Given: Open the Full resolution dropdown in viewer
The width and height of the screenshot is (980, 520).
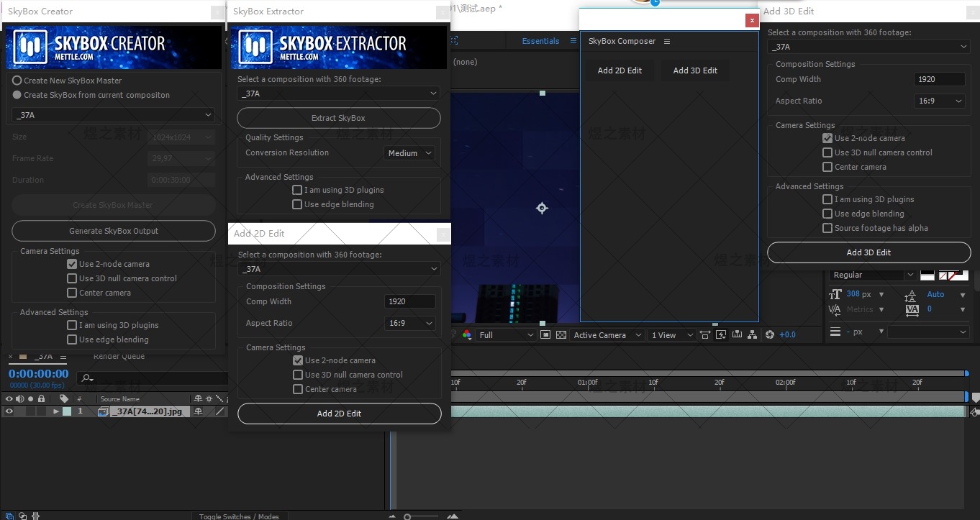Looking at the screenshot, I should pos(507,335).
